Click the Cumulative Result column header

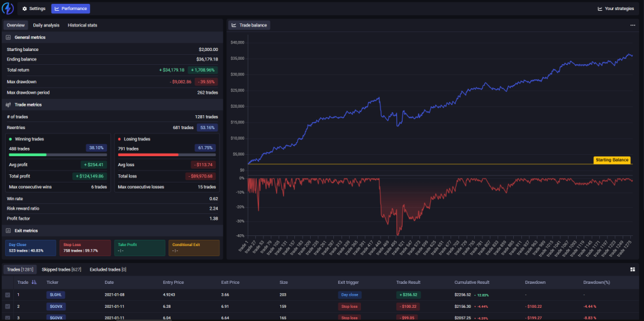pyautogui.click(x=472, y=283)
